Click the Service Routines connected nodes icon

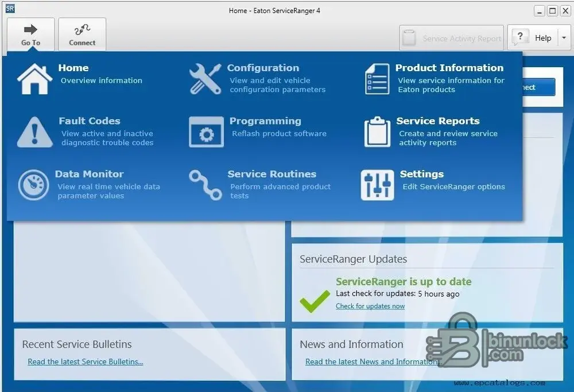click(x=205, y=185)
